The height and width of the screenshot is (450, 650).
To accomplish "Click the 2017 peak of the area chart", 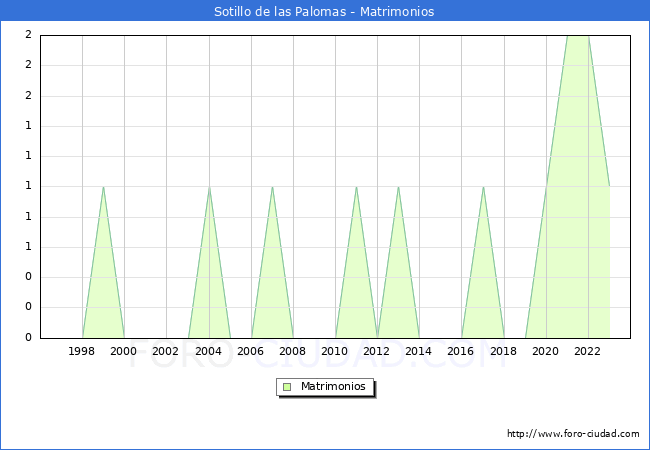I will (x=483, y=187).
